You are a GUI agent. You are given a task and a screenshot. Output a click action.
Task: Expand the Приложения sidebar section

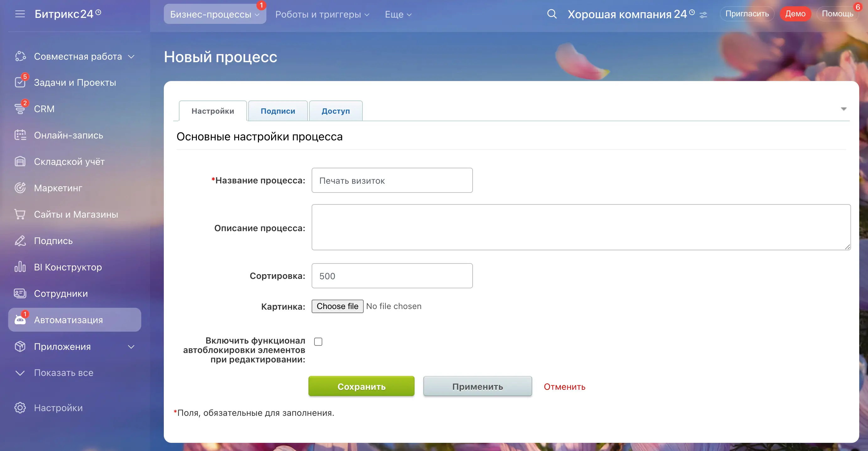[131, 346]
